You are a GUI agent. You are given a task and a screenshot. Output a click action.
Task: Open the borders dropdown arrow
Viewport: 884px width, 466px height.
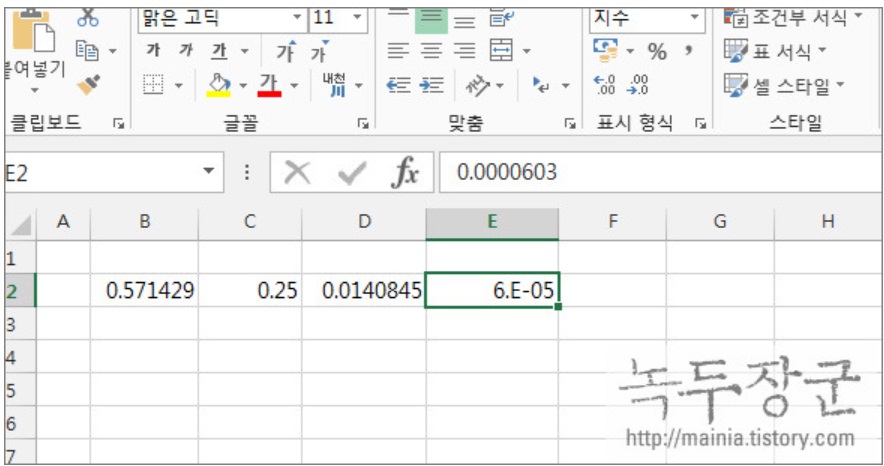[x=179, y=86]
